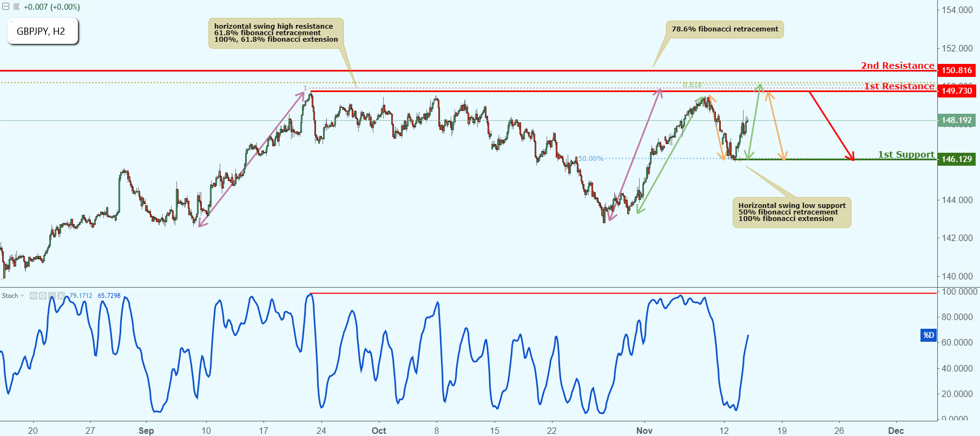This screenshot has width=980, height=436.
Task: Click the 152.000 price axis label
Action: click(957, 48)
